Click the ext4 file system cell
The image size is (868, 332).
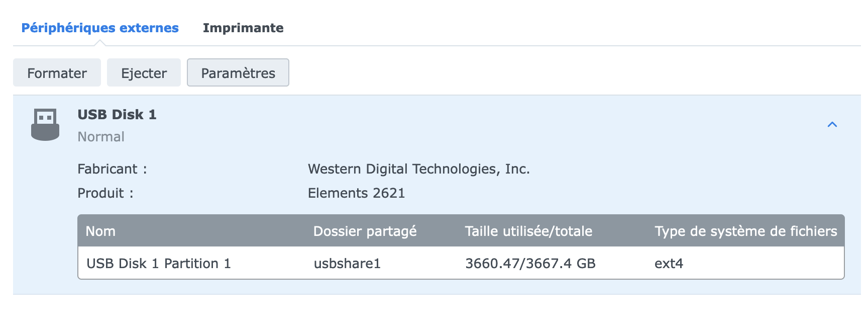pos(669,264)
